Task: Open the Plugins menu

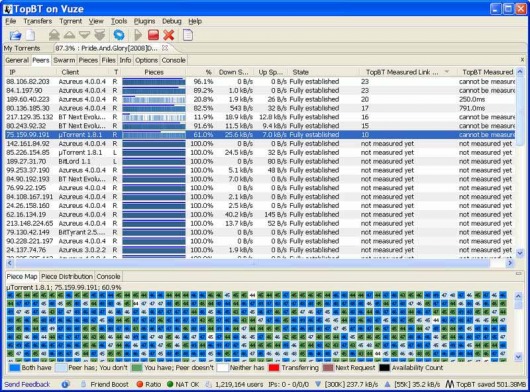Action: coord(144,21)
